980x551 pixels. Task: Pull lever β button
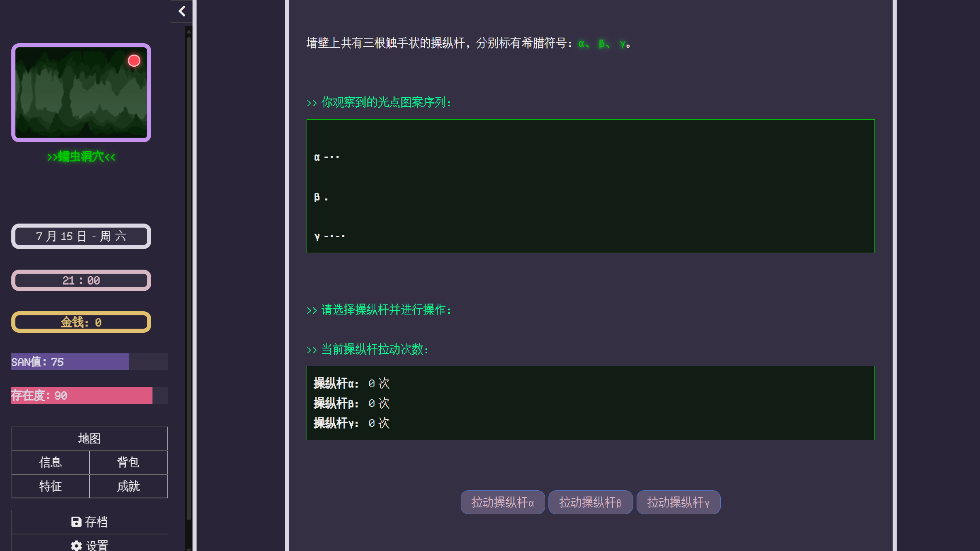(x=590, y=502)
